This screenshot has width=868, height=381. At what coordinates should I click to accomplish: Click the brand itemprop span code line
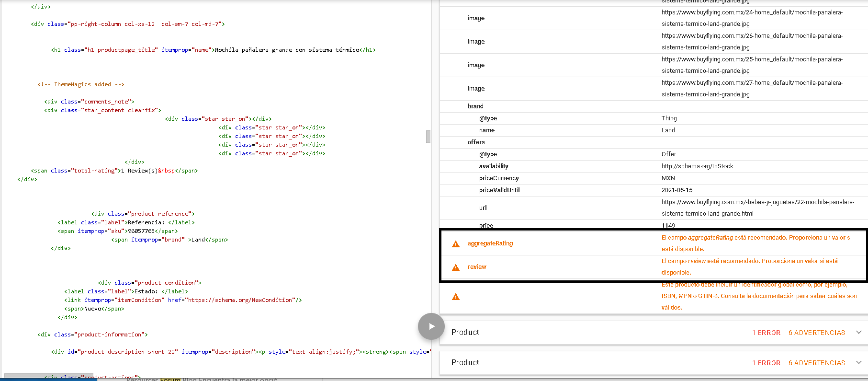coord(169,240)
